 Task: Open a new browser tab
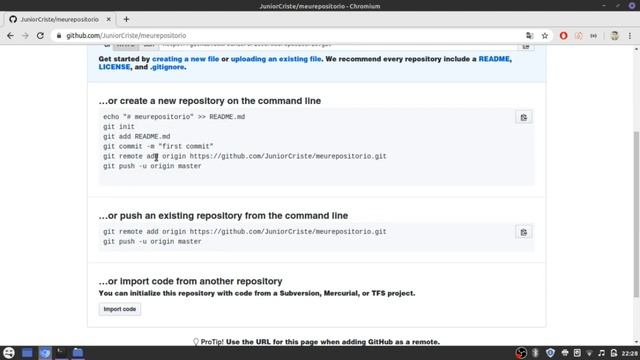click(x=126, y=19)
